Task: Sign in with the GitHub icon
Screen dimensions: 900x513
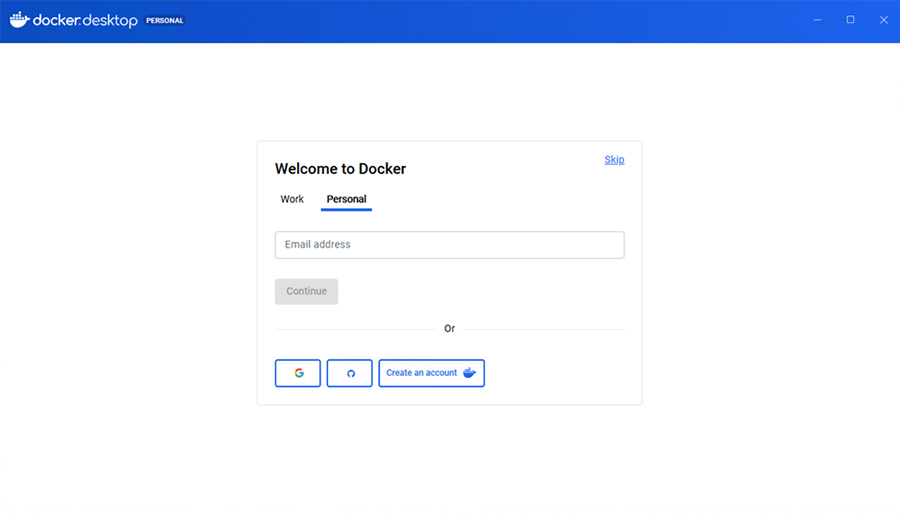Action: (350, 373)
